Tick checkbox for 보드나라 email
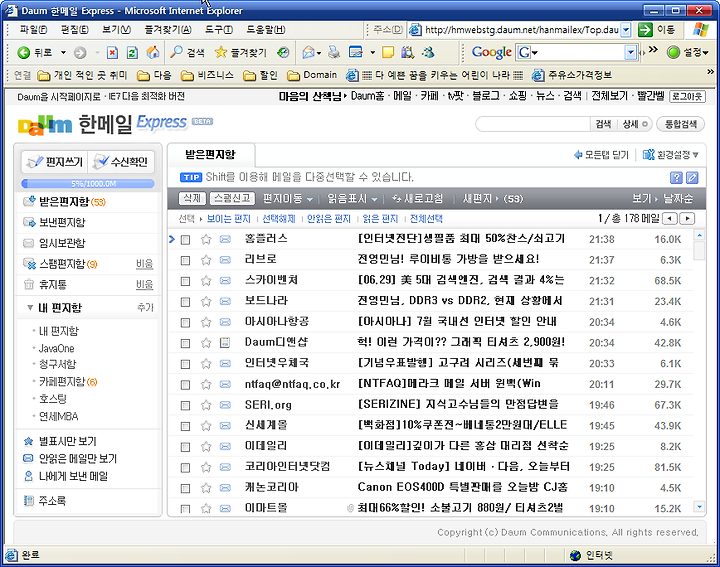Viewport: 720px width, 567px height. [x=186, y=302]
